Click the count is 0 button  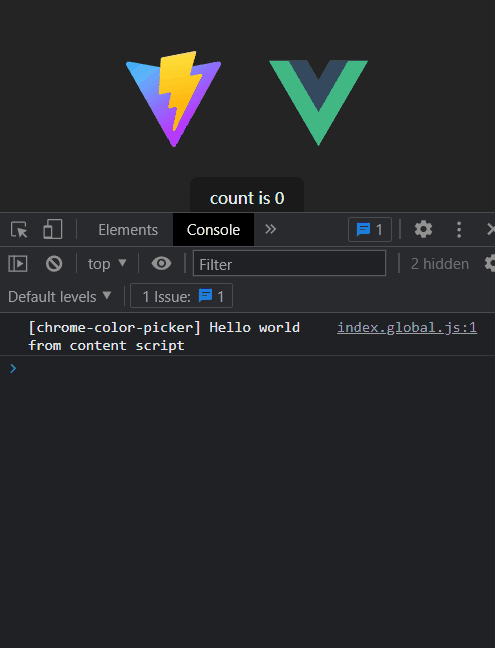click(x=247, y=195)
